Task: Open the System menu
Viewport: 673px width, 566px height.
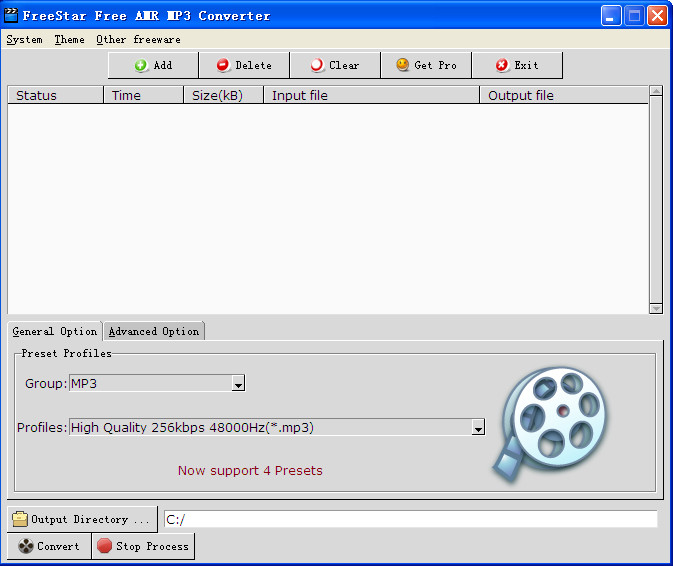Action: [24, 39]
